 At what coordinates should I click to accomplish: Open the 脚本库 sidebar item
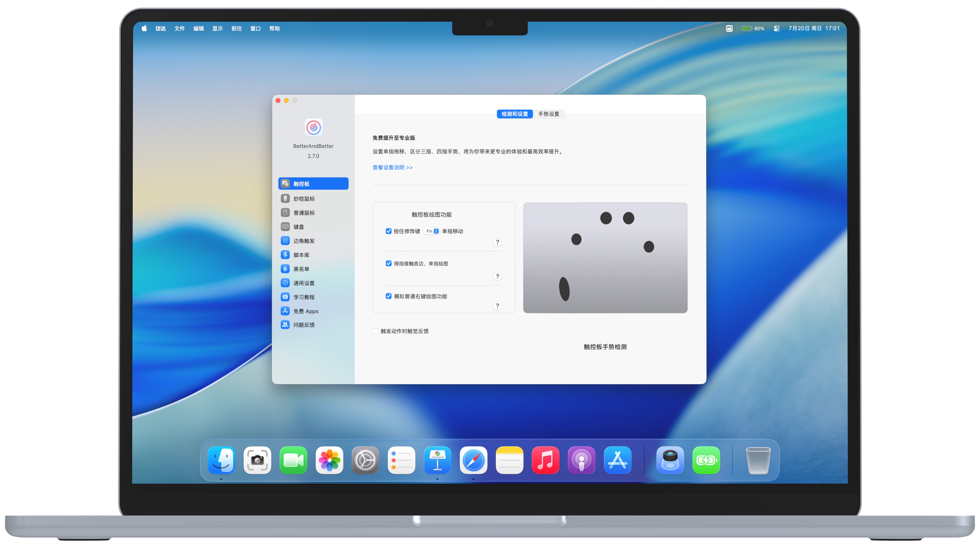(301, 255)
